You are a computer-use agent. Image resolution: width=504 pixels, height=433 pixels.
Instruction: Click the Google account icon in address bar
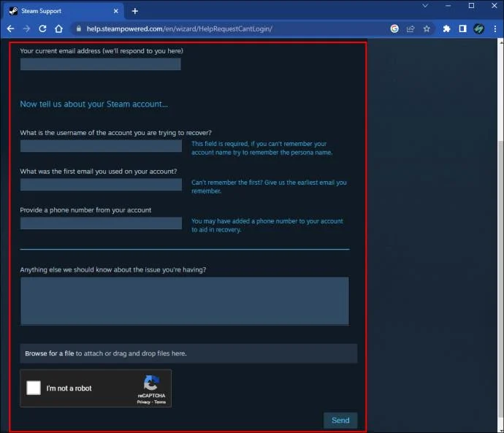(x=394, y=29)
